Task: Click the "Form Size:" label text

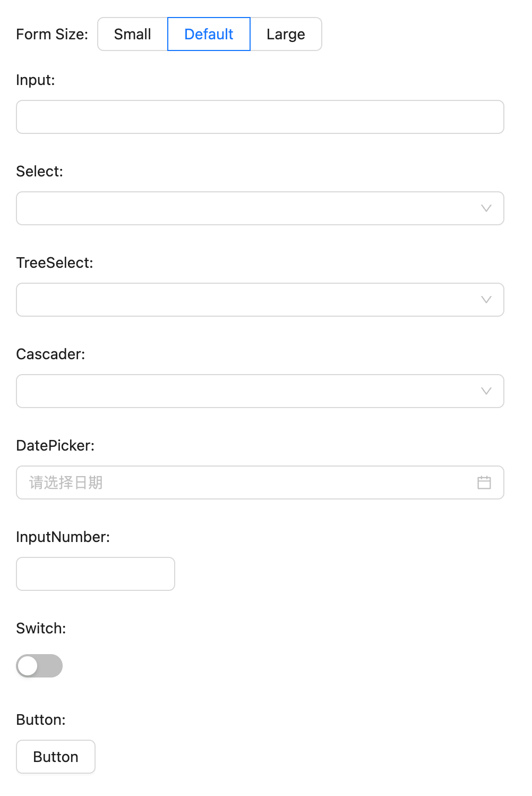Action: (52, 34)
